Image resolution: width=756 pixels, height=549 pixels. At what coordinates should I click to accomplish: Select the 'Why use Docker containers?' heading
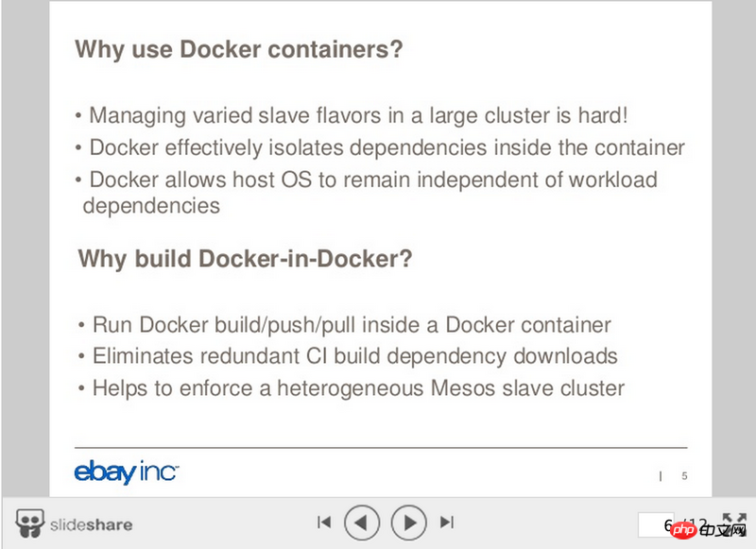click(x=239, y=49)
